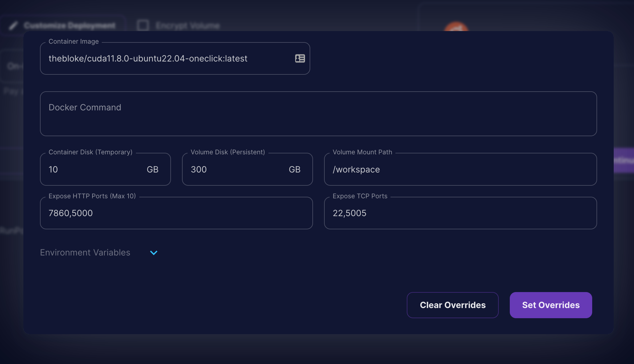634x364 pixels.
Task: Toggle the Encrypt Volume checkbox
Action: [x=143, y=26]
